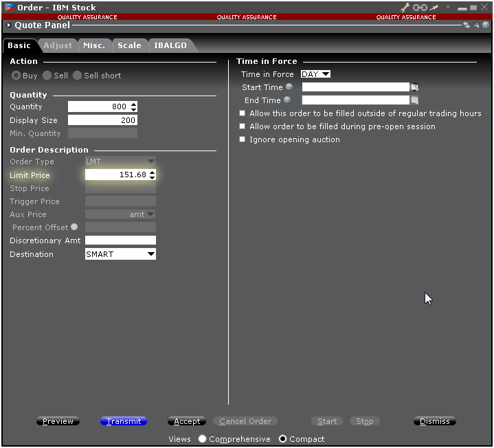Click the info icon next to Start Time

pyautogui.click(x=289, y=87)
